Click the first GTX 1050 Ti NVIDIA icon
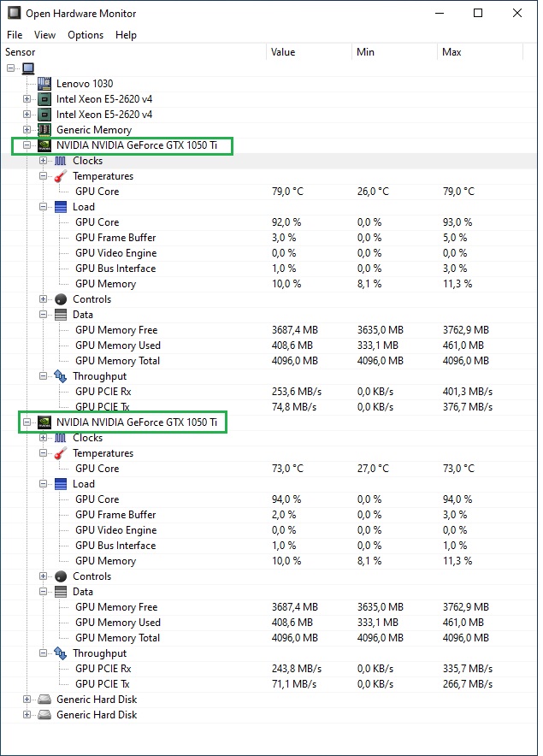This screenshot has height=756, width=543. [44, 145]
